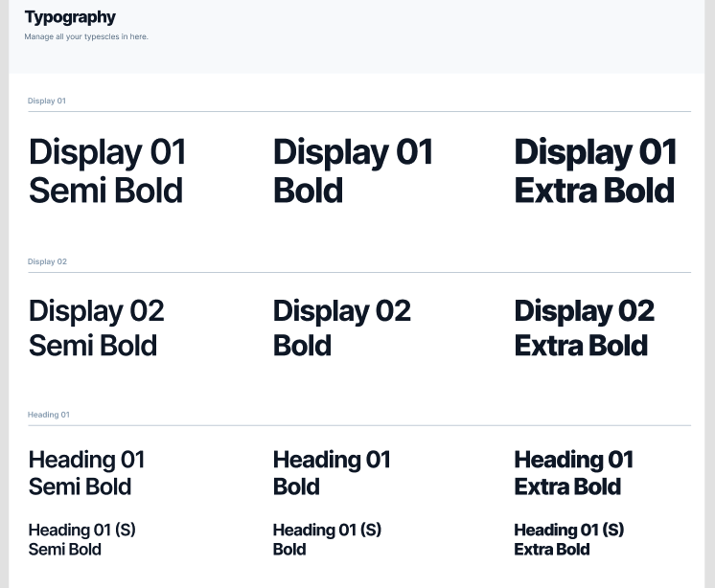Image resolution: width=715 pixels, height=588 pixels.
Task: Choose the Display 01 Extra Bold sample
Action: tap(595, 170)
